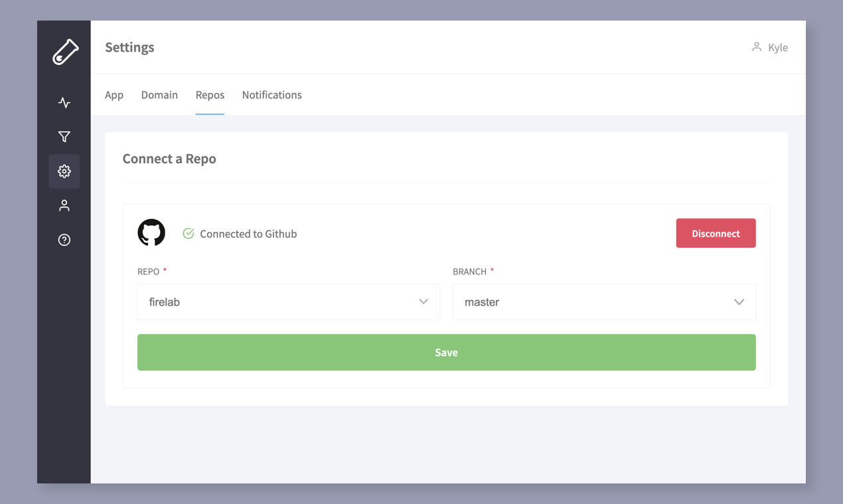Click the green connected checkmark icon

189,233
